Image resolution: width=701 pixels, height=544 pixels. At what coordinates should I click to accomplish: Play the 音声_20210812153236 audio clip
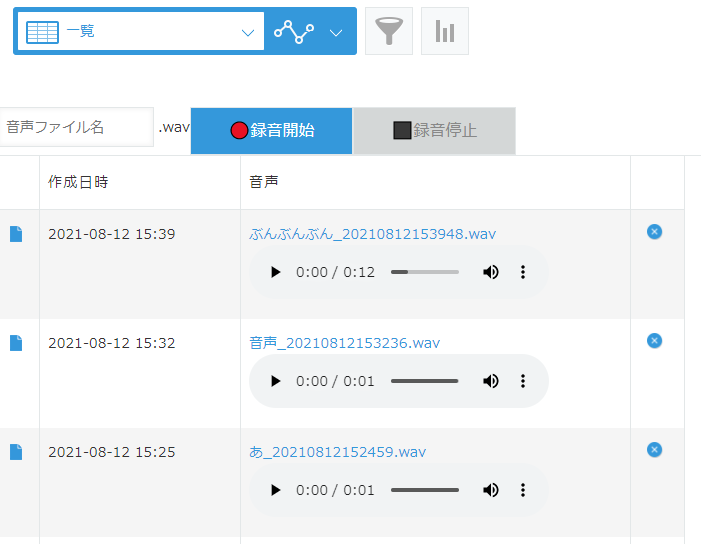tap(275, 381)
